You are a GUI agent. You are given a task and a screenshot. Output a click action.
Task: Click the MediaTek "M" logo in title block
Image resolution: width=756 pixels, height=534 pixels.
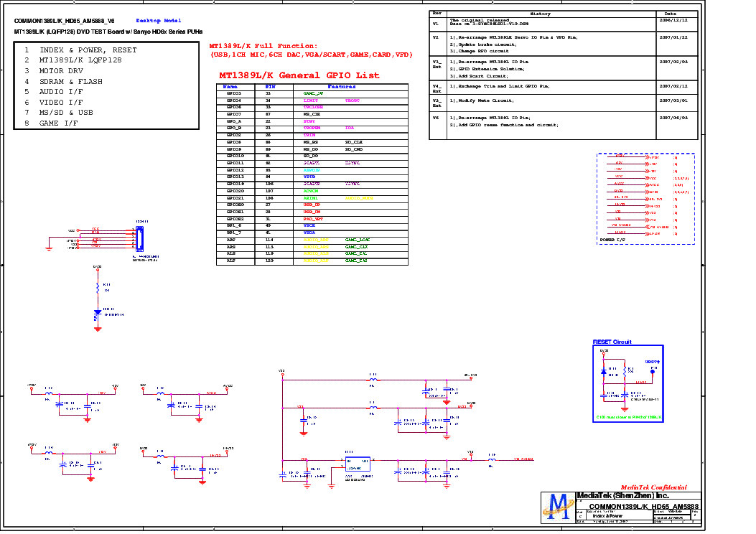559,507
